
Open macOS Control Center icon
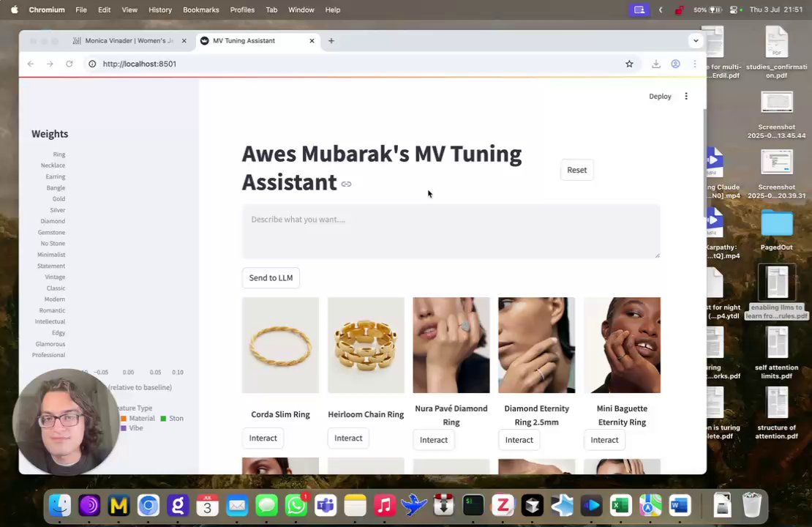734,10
